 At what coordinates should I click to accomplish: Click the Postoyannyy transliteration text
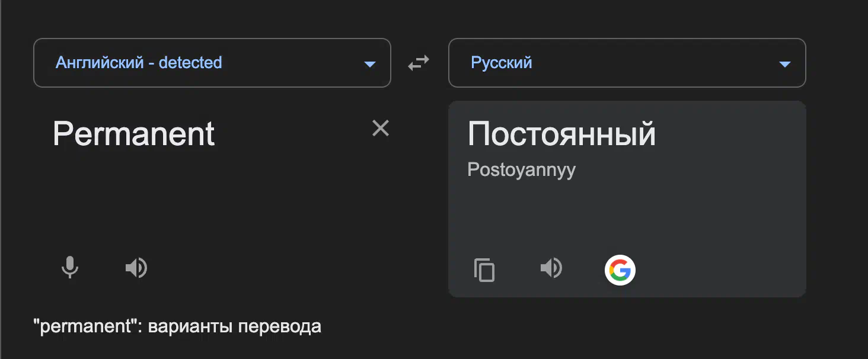click(522, 170)
